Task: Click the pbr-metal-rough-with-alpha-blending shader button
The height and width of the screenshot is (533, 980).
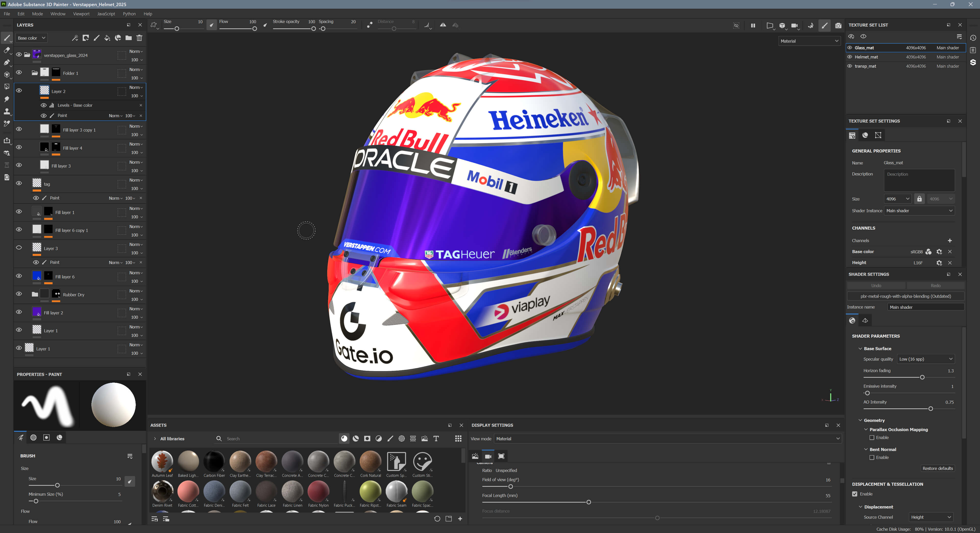Action: (905, 296)
